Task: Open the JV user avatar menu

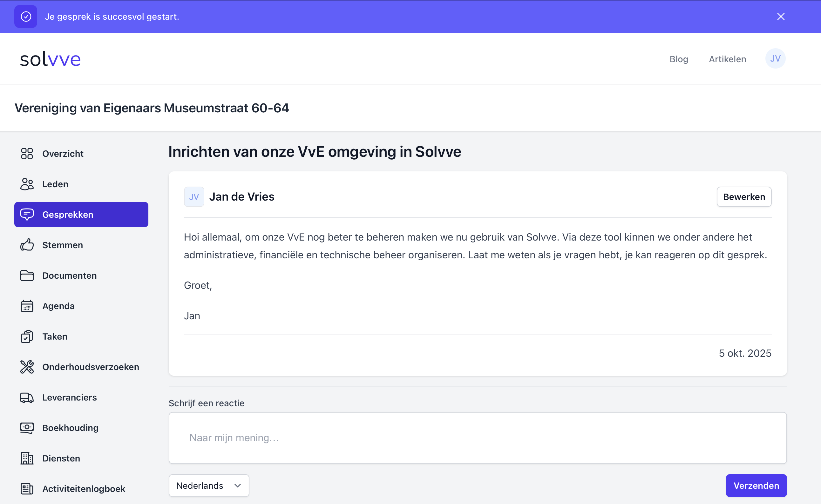Action: 775,59
